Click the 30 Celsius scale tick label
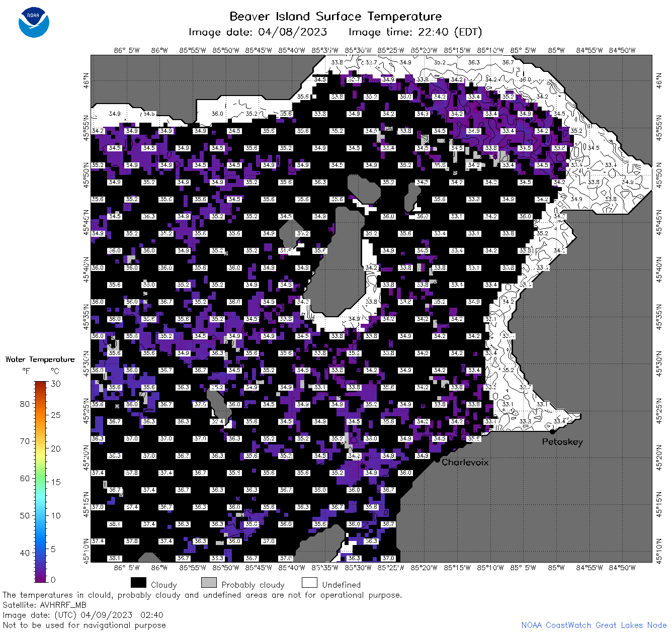Screen dimensions: 672x633 [56, 384]
